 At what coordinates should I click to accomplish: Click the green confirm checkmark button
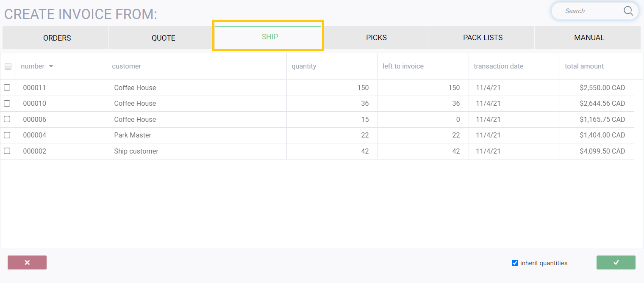click(616, 263)
